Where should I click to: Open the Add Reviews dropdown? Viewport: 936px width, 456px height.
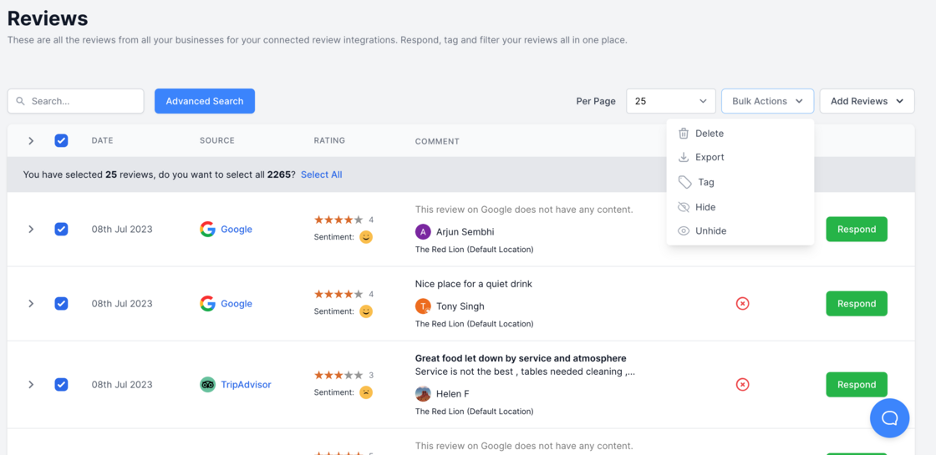click(x=867, y=101)
